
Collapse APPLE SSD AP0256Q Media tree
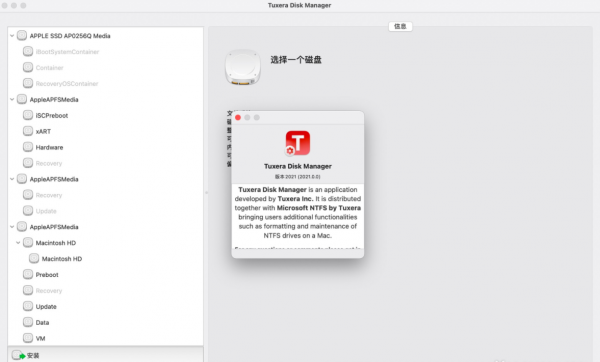click(x=12, y=36)
